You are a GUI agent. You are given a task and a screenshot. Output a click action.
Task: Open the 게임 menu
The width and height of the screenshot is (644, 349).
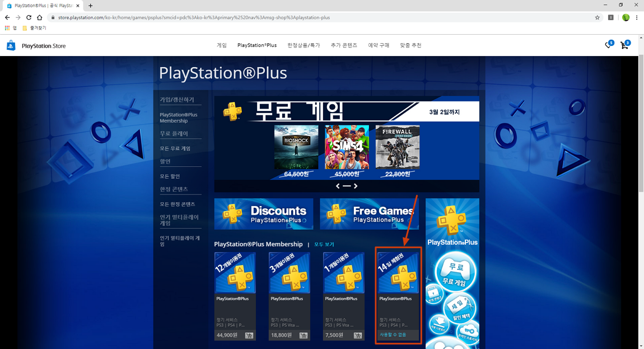[222, 45]
